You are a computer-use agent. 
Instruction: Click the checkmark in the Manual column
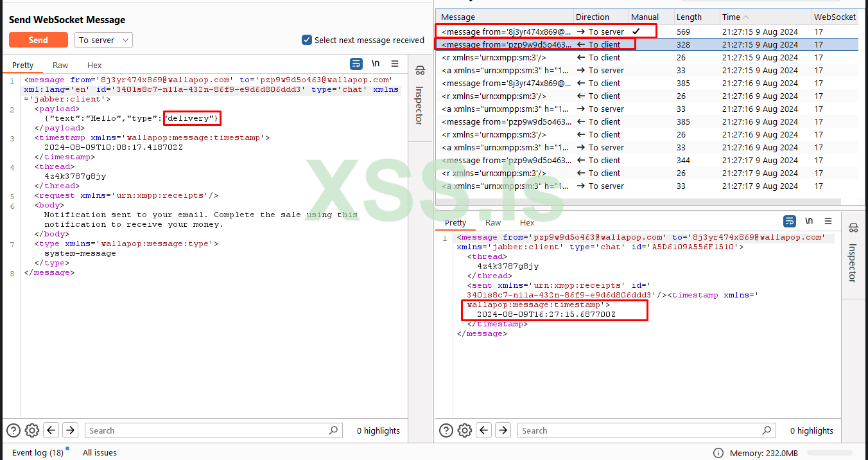(x=636, y=31)
